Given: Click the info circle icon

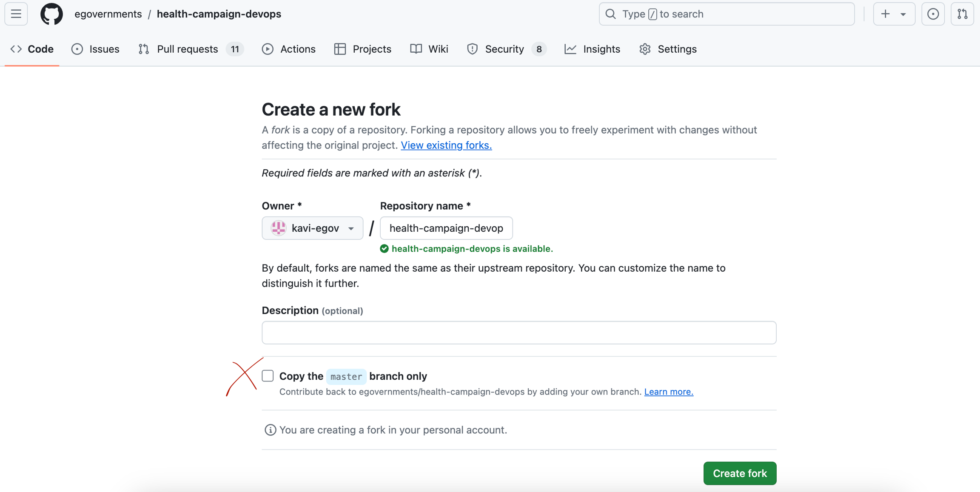Looking at the screenshot, I should coord(270,430).
